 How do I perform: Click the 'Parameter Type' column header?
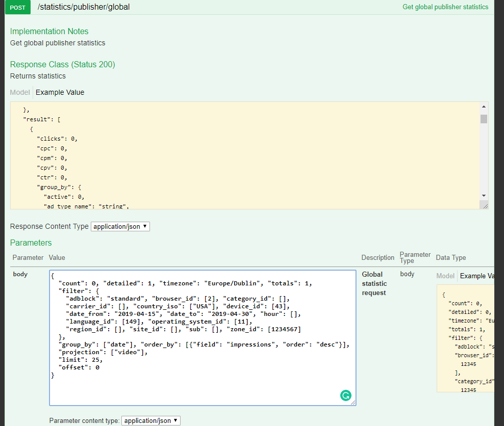click(415, 257)
